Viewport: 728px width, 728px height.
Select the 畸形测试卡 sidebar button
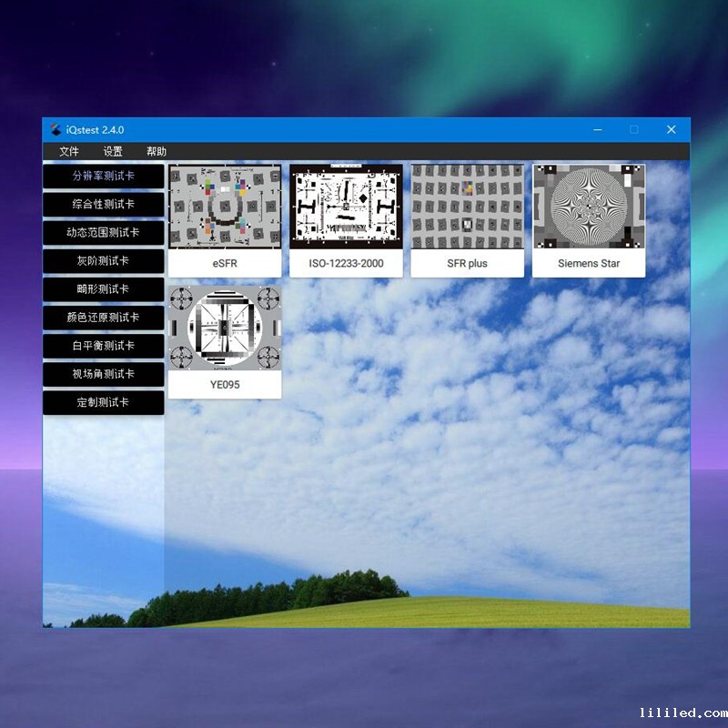pos(104,289)
